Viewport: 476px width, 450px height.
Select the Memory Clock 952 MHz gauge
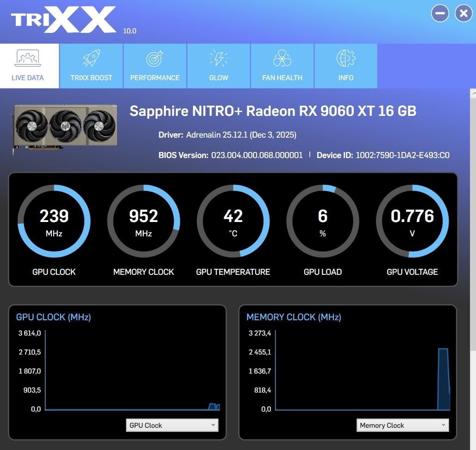[x=144, y=221]
